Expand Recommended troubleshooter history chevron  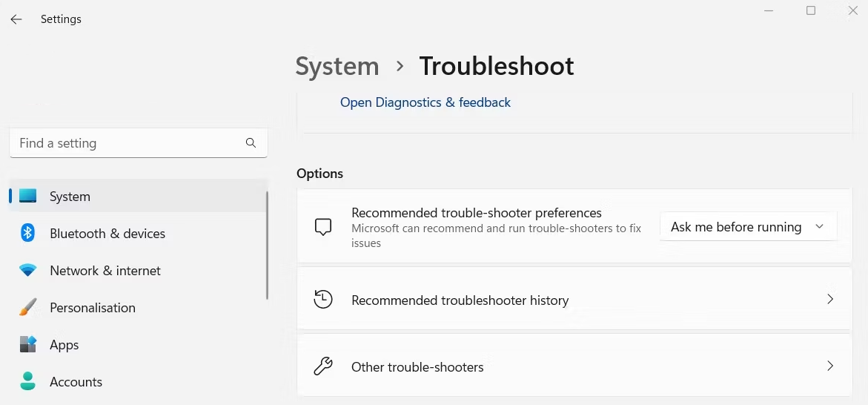[830, 300]
